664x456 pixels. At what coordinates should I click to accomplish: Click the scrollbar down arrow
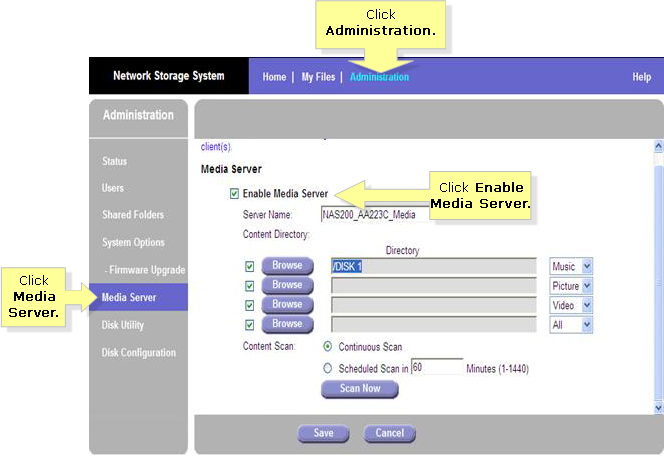[x=658, y=408]
